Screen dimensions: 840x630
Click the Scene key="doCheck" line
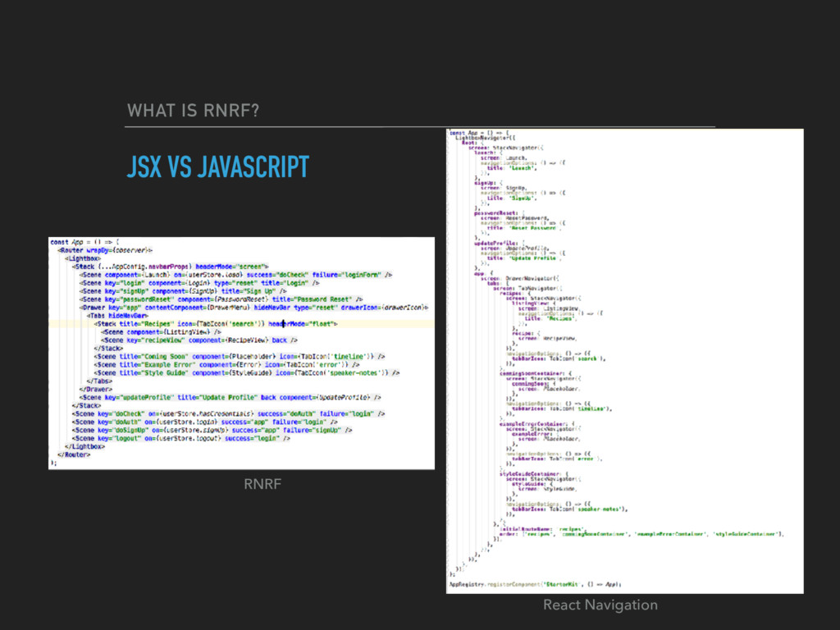coord(229,413)
